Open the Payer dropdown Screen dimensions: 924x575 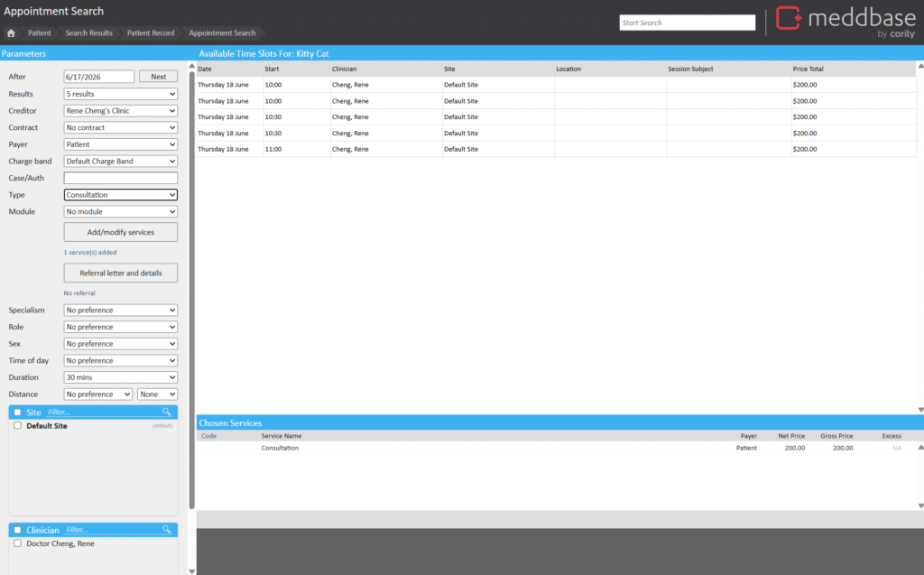[x=120, y=144]
